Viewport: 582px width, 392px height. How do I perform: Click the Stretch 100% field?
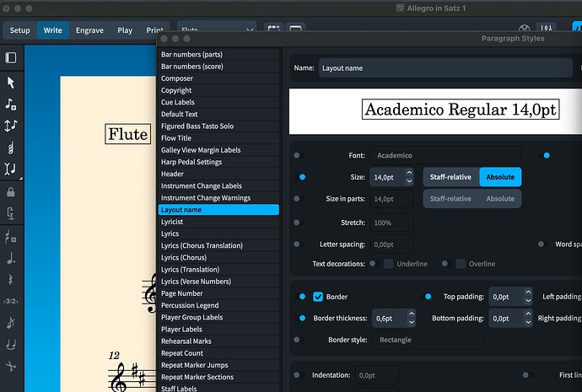pos(391,223)
